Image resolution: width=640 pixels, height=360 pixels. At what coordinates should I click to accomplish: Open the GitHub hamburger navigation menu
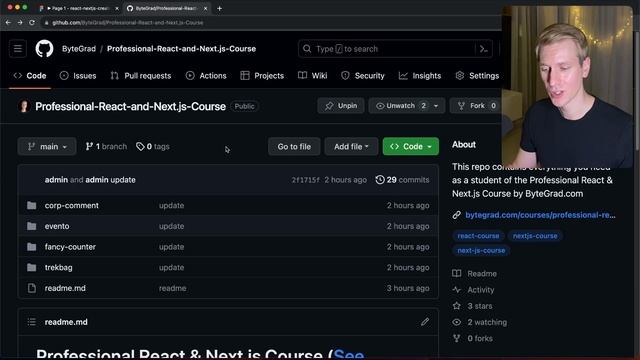tap(18, 49)
